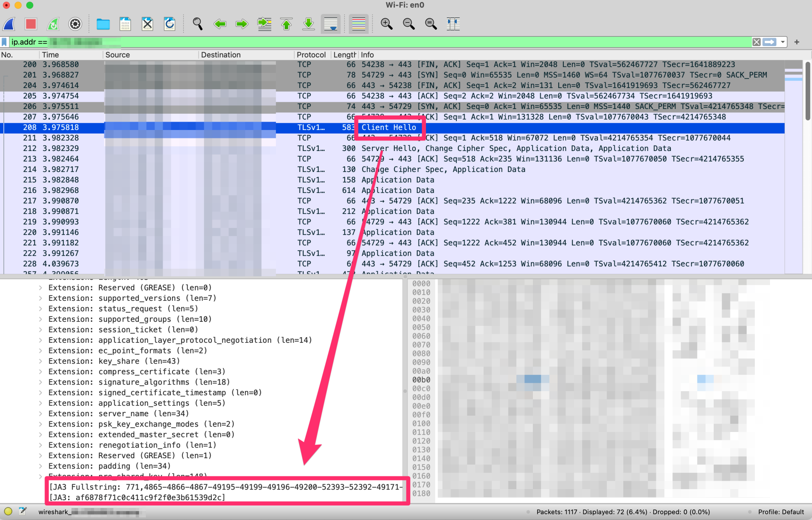Stop capturing packets with red square button
Image resolution: width=812 pixels, height=520 pixels.
pos(31,24)
